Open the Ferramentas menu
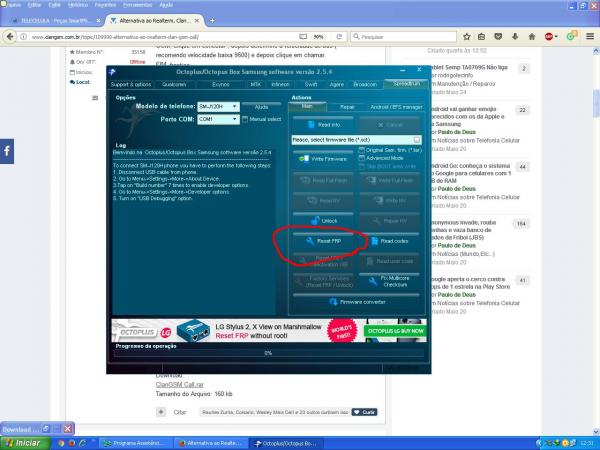The height and width of the screenshot is (450, 600). coord(138,5)
